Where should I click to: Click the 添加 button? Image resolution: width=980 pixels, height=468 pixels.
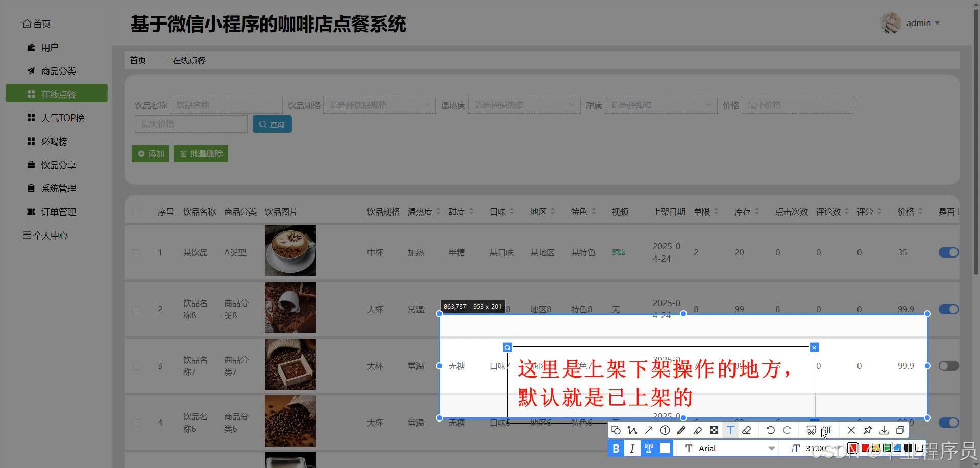(150, 153)
